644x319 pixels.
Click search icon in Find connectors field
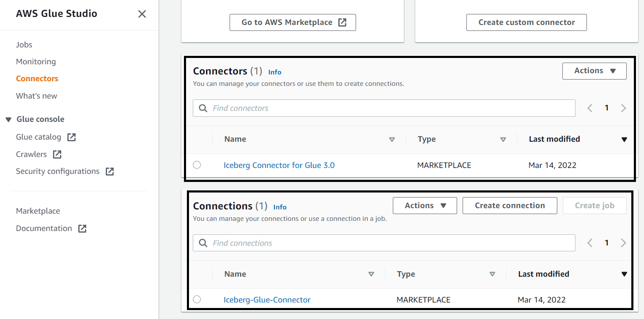pyautogui.click(x=203, y=108)
